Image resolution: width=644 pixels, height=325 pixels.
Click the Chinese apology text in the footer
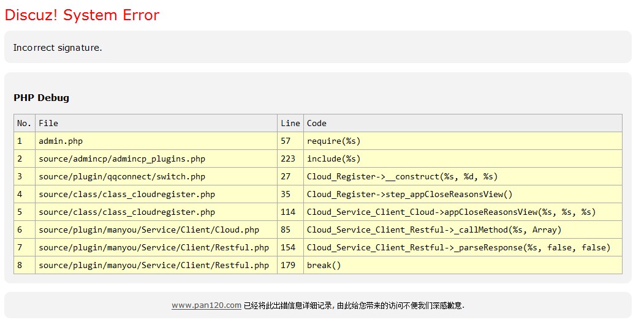(358, 305)
